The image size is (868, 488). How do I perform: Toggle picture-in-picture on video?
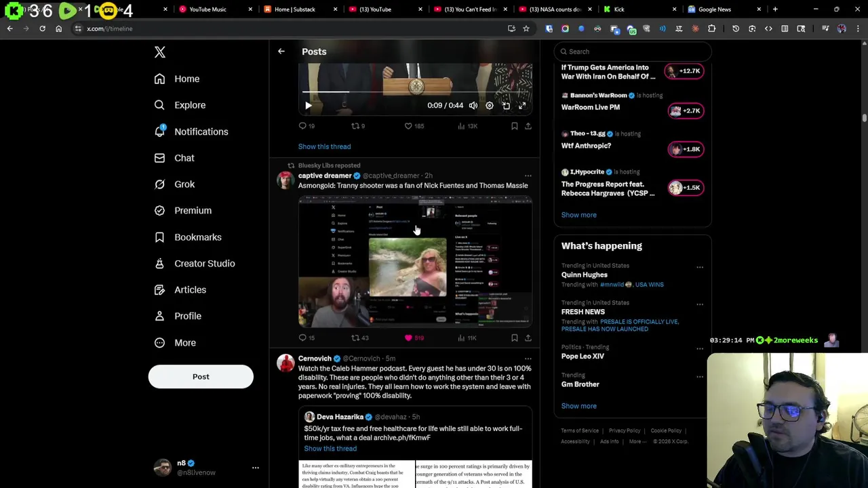click(506, 106)
